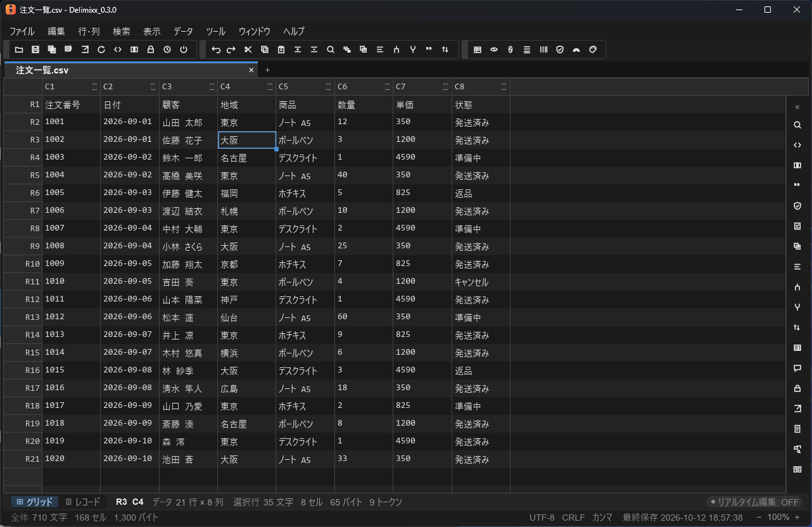This screenshot has width=812, height=527.
Task: Open the UTF-8 encoding selector
Action: pyautogui.click(x=542, y=517)
